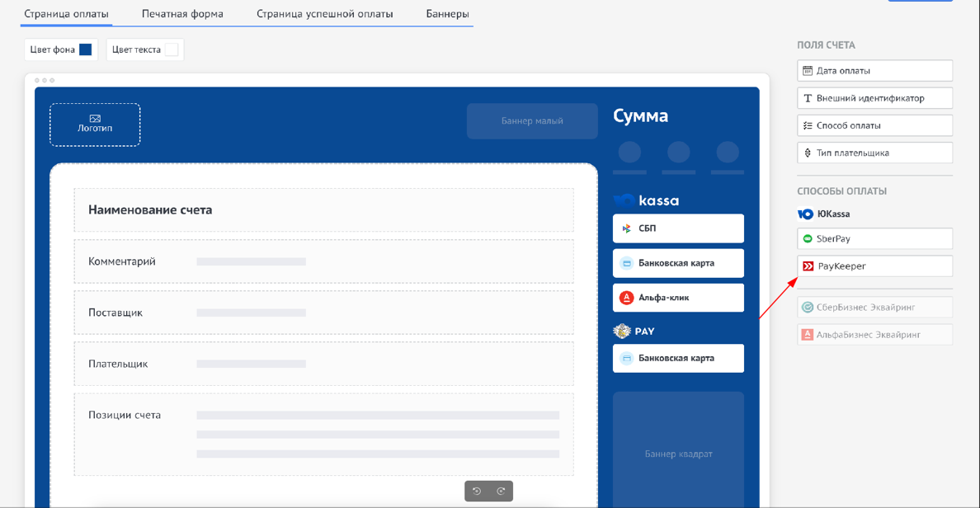
Task: Click the green SberPay icon
Action: [x=808, y=238]
